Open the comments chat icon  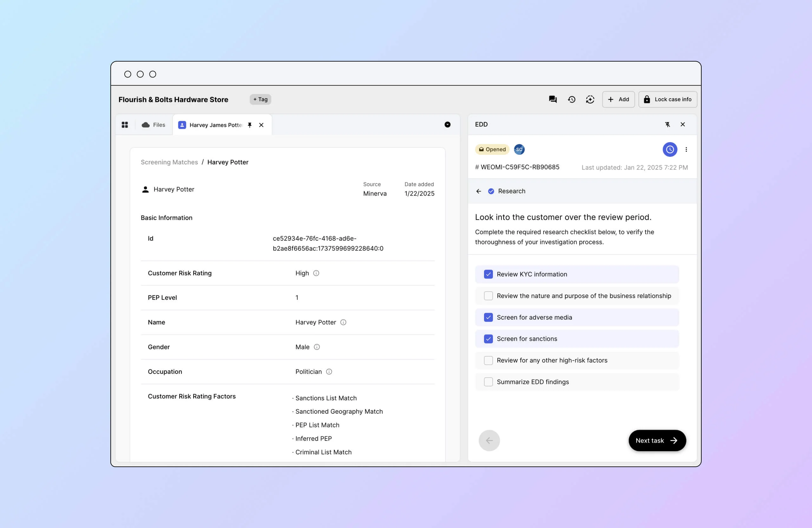tap(553, 99)
